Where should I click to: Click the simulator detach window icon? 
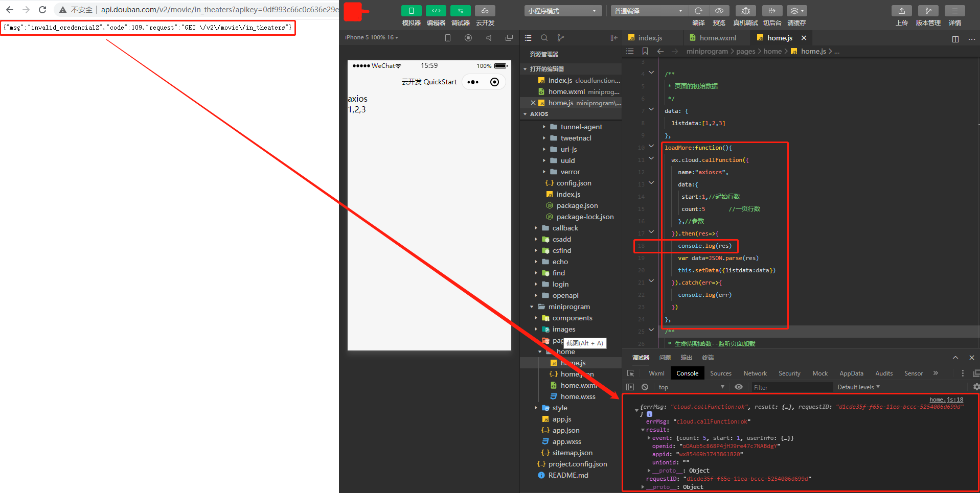[509, 38]
